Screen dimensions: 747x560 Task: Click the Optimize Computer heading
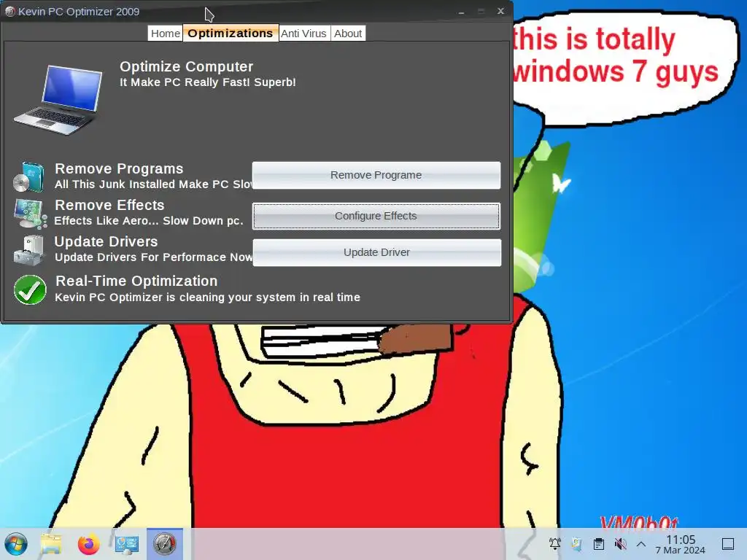tap(186, 66)
